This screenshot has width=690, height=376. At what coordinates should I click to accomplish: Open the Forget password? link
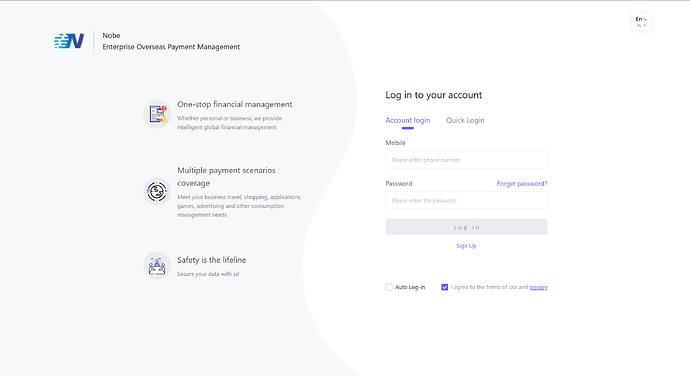[522, 184]
